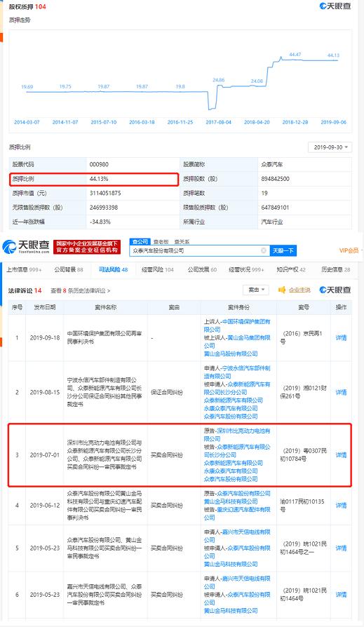Switch to the 查关系 search tab

click(182, 242)
